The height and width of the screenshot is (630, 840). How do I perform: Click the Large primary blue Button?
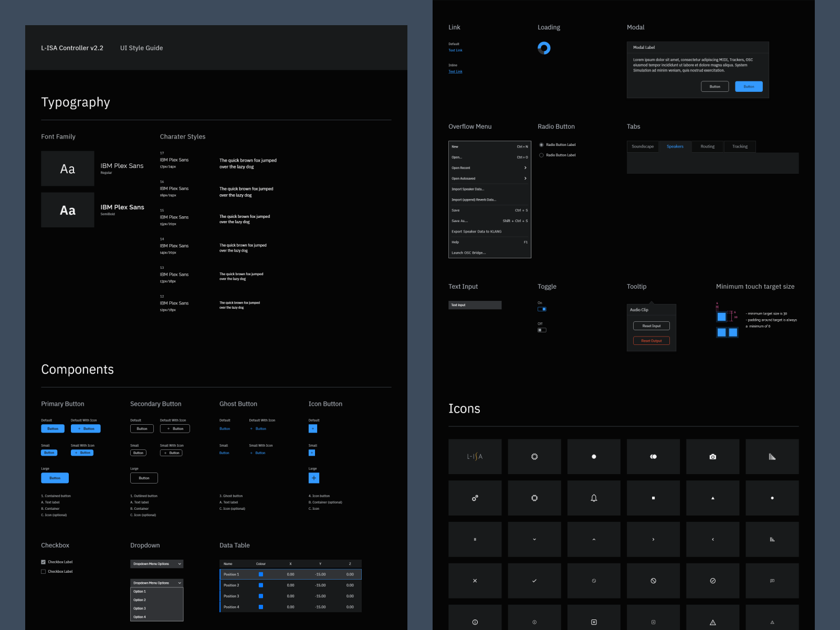click(x=55, y=478)
